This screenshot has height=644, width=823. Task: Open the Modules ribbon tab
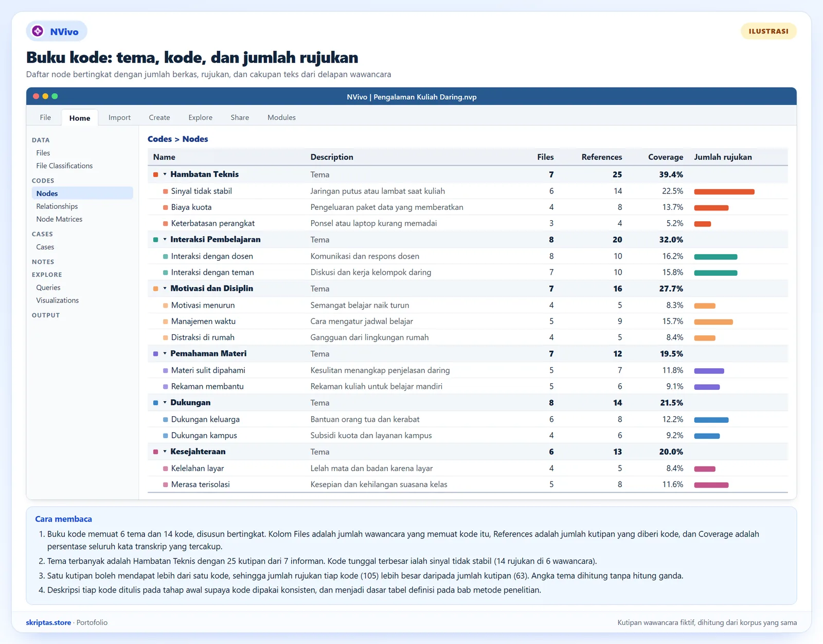click(x=281, y=118)
